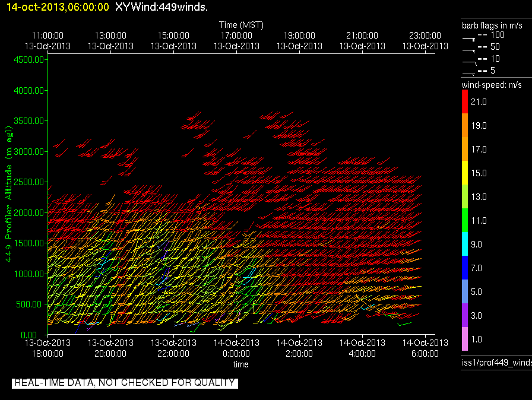The image size is (532, 400).
Task: Click the 3500.00 altitude axis label
Action: (x=29, y=121)
